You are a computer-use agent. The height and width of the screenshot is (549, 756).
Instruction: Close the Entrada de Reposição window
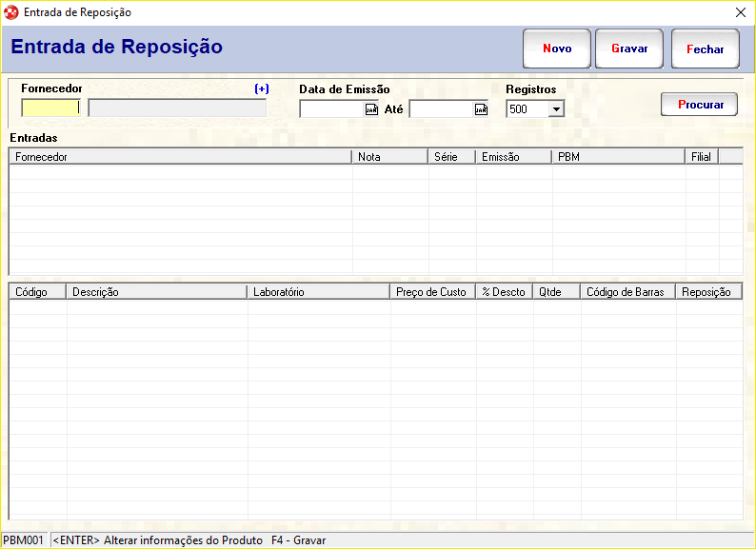[741, 12]
